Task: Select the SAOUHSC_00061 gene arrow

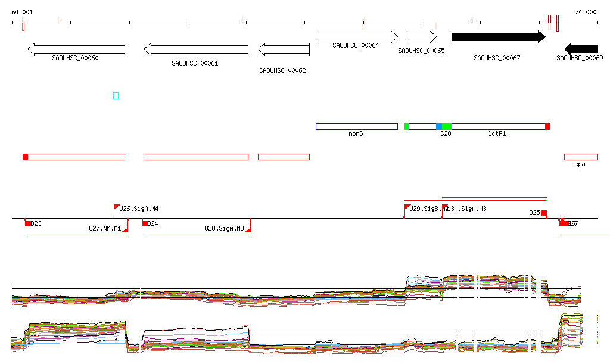Action: point(195,49)
